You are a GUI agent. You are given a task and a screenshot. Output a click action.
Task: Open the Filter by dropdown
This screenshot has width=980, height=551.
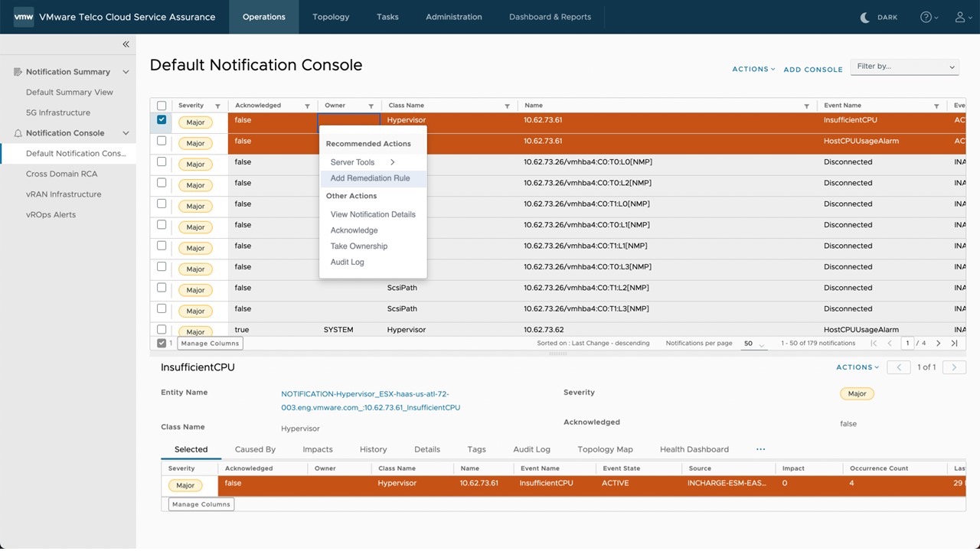tap(905, 67)
